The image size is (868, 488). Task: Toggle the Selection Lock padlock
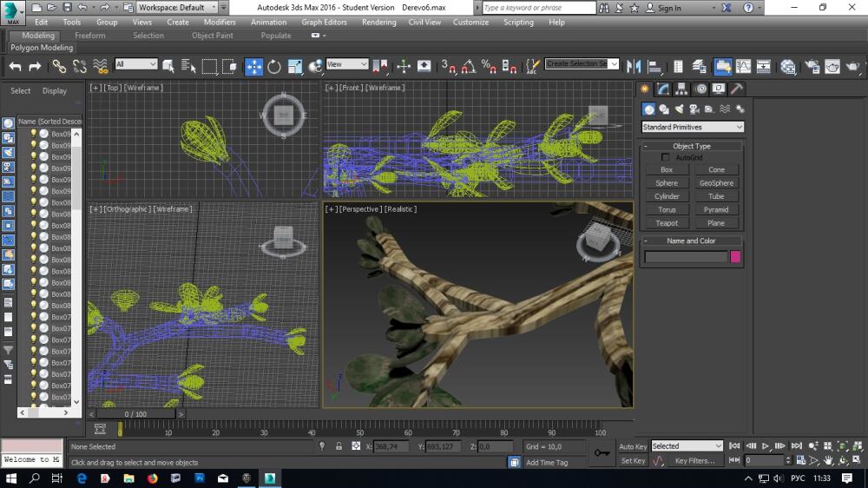pos(339,446)
